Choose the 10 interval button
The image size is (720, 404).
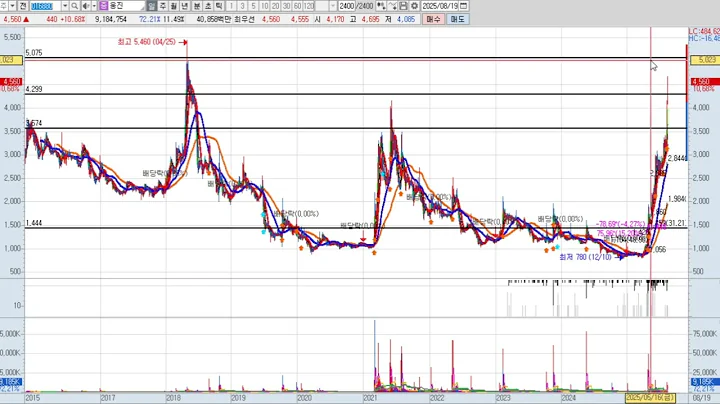[x=264, y=6]
